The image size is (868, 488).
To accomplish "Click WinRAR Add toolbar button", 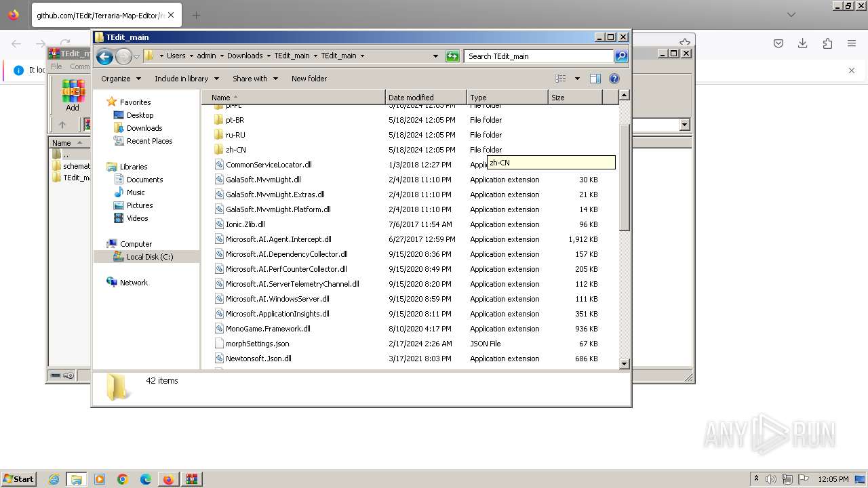I will point(73,96).
